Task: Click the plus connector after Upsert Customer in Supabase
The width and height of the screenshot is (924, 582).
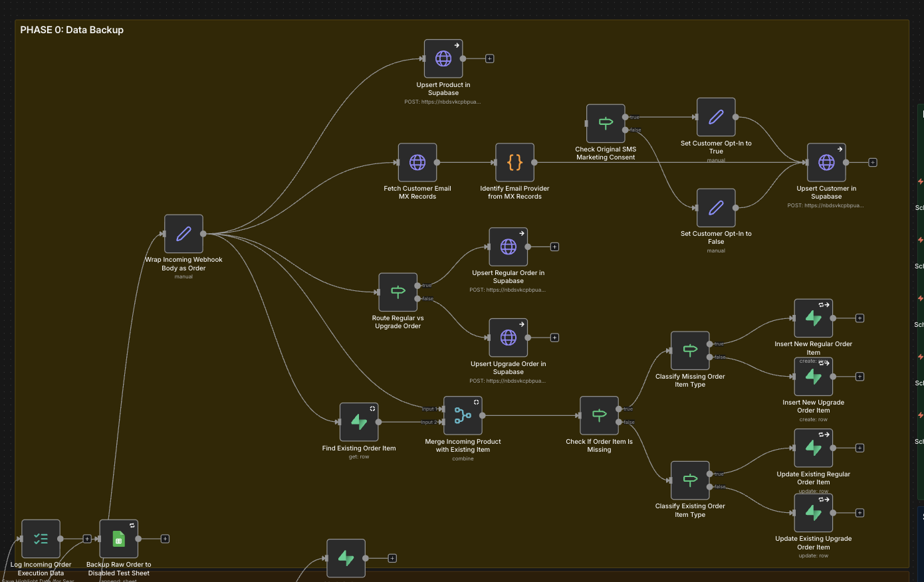Action: [x=873, y=162]
